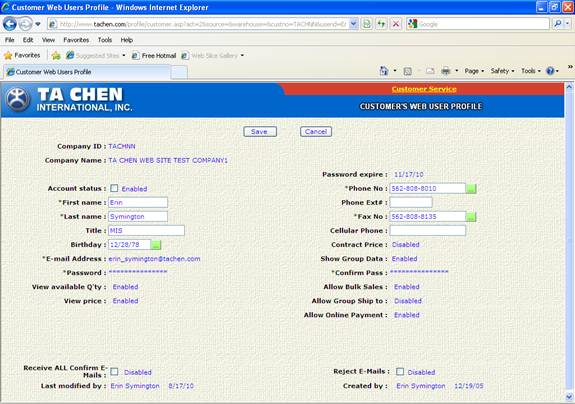The height and width of the screenshot is (404, 575).
Task: Click the Save button
Action: coord(260,132)
